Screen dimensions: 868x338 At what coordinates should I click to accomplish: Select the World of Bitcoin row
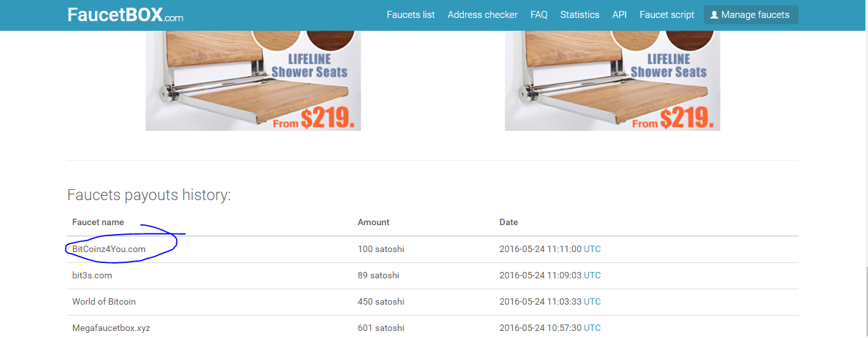[104, 301]
